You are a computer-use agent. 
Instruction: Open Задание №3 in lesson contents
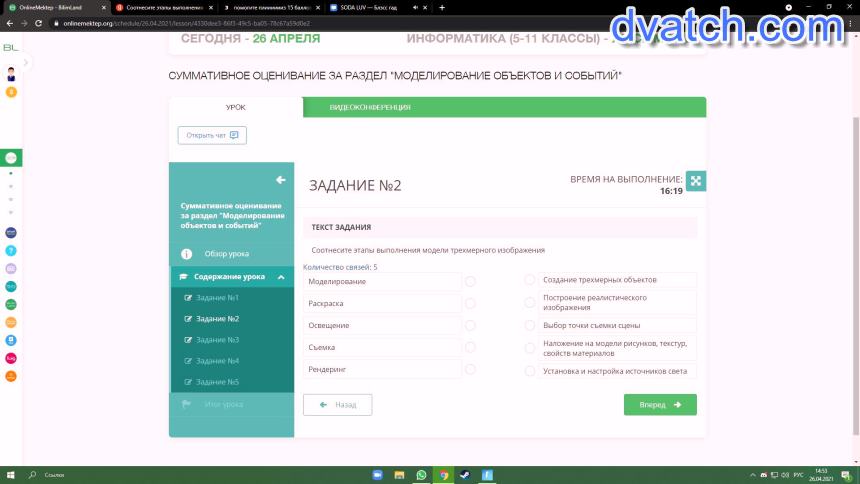point(217,340)
